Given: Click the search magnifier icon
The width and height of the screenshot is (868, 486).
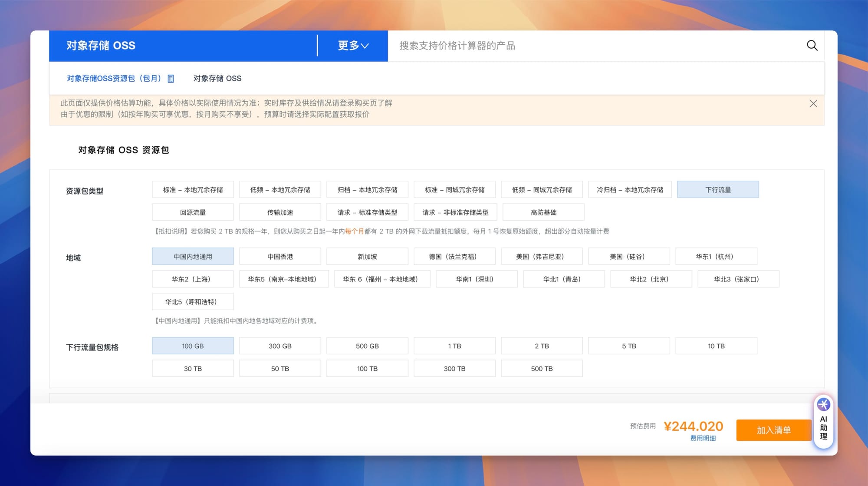Looking at the screenshot, I should [812, 46].
